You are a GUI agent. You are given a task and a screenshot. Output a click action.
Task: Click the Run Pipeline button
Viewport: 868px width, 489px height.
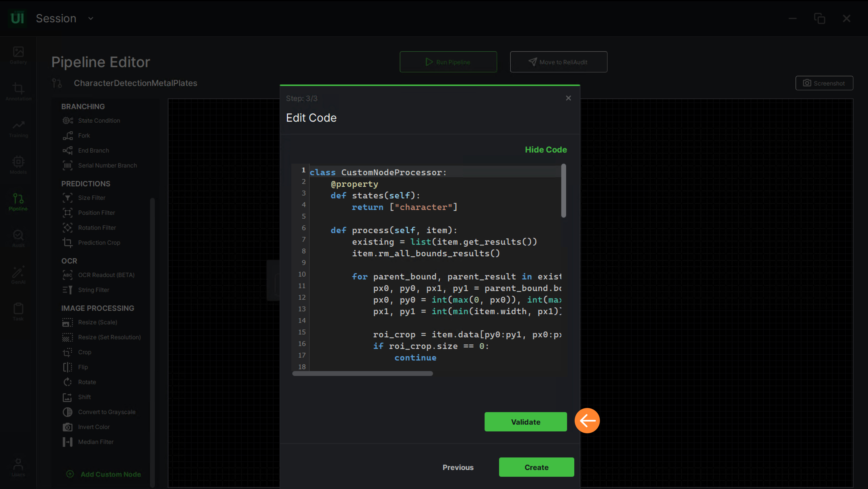[x=448, y=62]
